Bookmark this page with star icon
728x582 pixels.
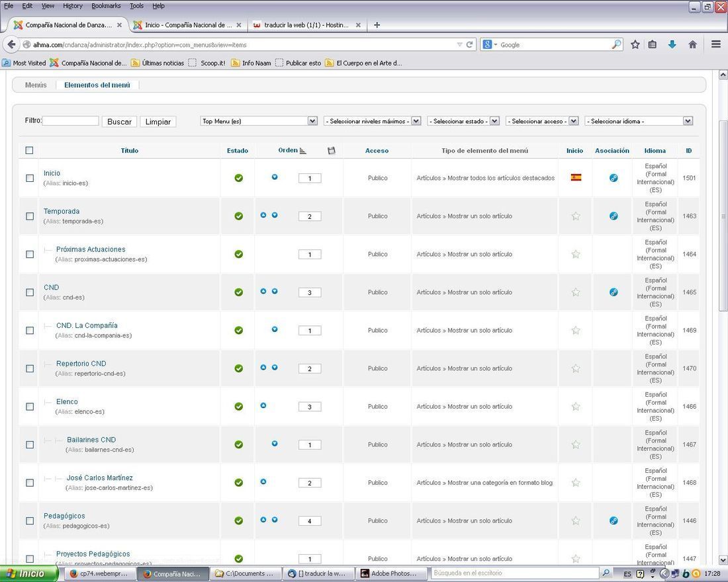pos(635,44)
